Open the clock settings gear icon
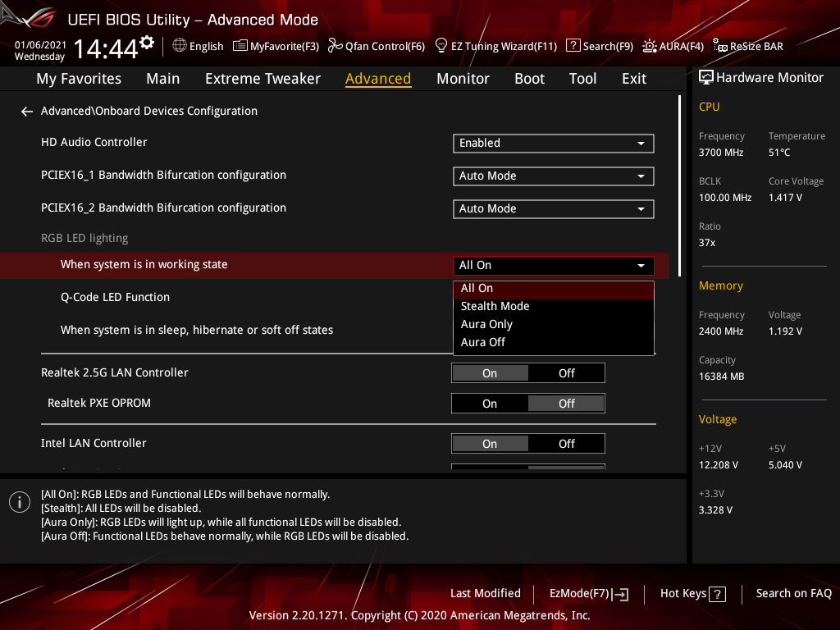 (x=147, y=43)
